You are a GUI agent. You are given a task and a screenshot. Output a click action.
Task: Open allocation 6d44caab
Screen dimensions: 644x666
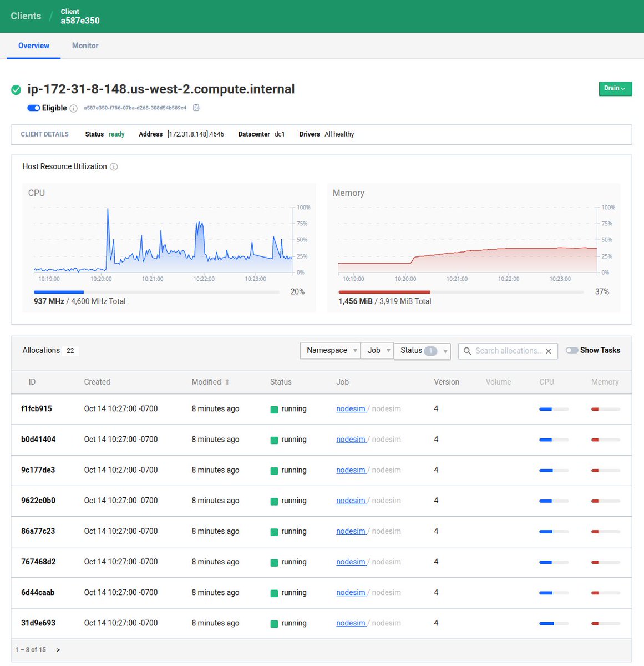(38, 592)
